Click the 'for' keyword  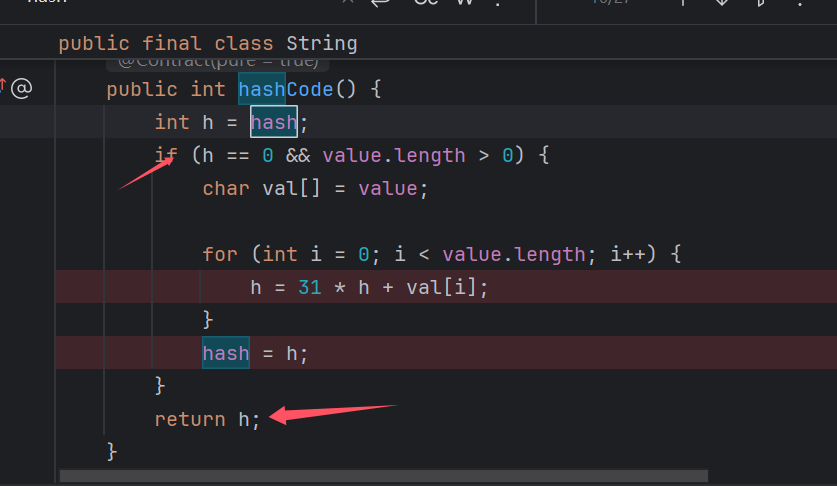click(x=220, y=254)
